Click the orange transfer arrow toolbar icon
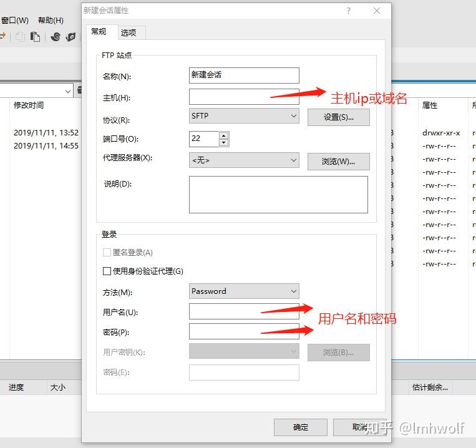Viewport: 476px width, 448px height. (x=2, y=36)
